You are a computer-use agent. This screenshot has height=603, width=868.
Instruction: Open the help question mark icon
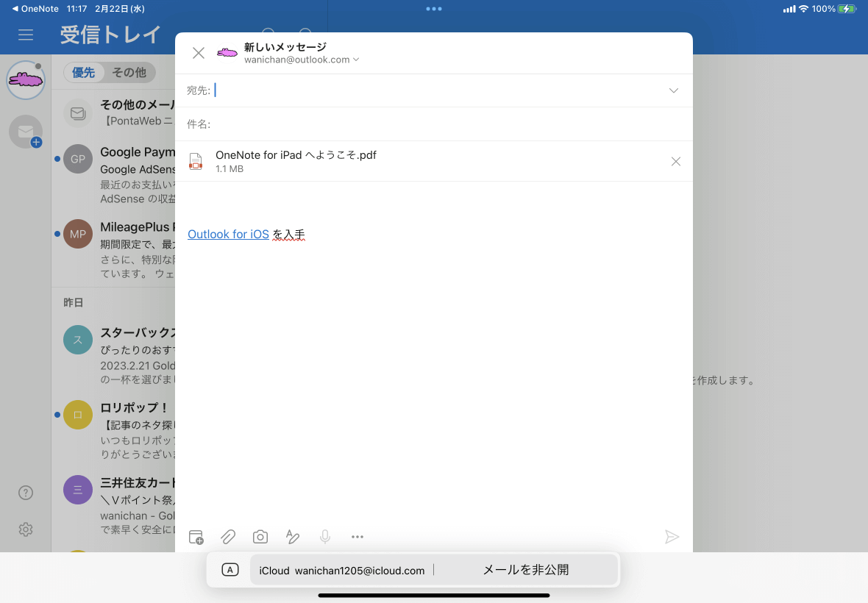point(26,493)
